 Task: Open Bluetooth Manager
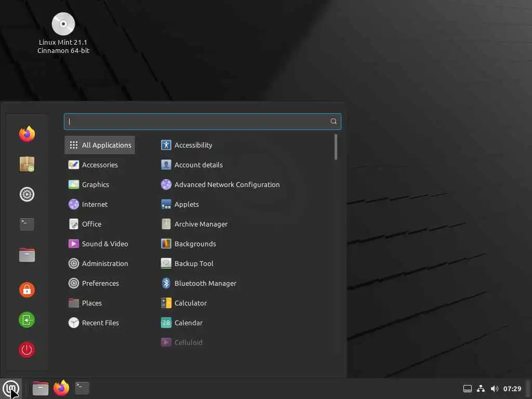coord(198,283)
